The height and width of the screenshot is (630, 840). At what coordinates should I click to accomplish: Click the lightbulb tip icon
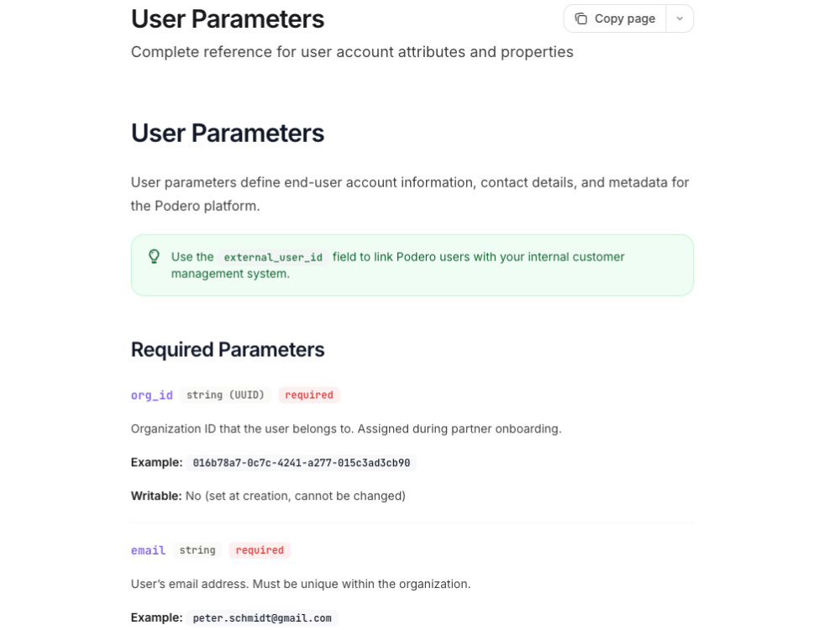(x=155, y=256)
